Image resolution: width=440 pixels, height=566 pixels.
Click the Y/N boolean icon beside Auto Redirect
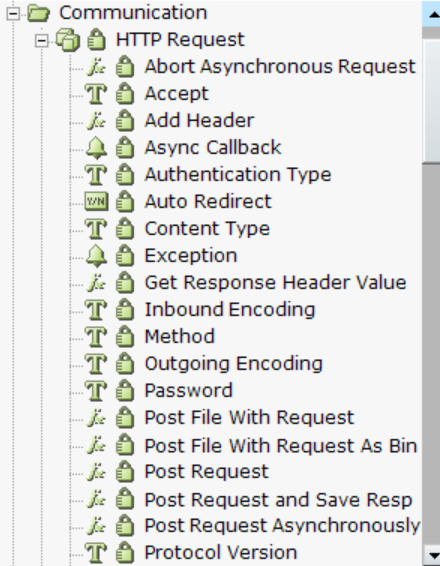coord(96,201)
